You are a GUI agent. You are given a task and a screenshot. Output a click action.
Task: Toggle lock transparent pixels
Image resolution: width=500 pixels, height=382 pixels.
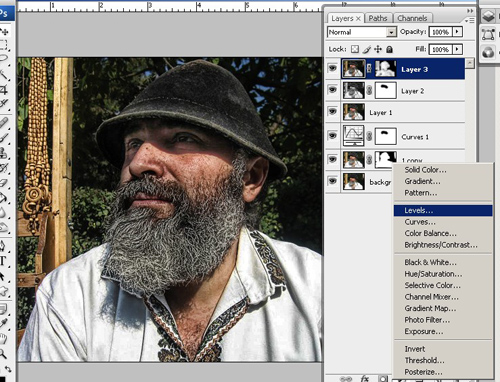pyautogui.click(x=355, y=49)
